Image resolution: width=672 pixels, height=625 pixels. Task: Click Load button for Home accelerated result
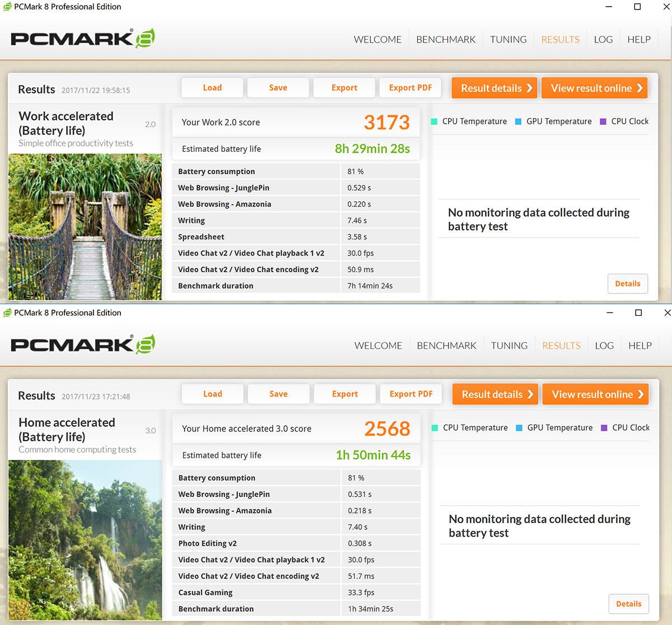click(x=213, y=394)
